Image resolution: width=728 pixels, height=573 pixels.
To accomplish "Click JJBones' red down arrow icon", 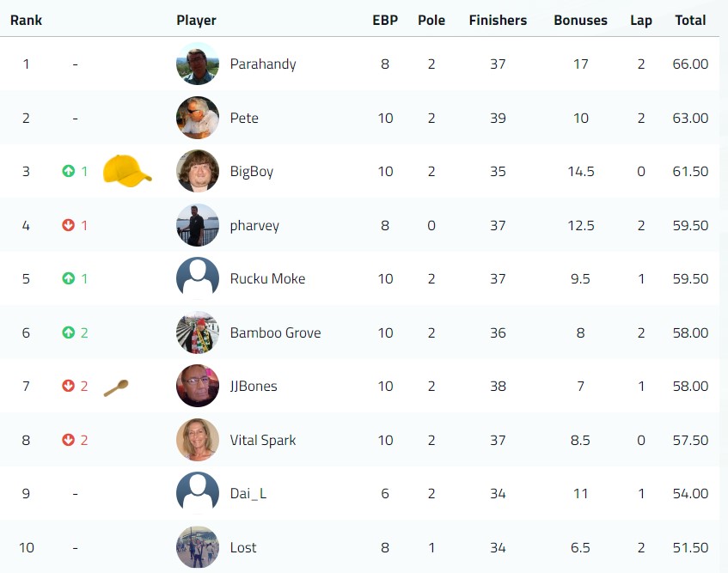I will tap(68, 386).
